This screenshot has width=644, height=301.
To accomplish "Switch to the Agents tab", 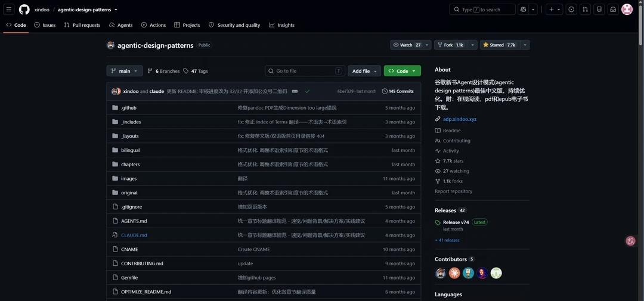I will pos(120,25).
